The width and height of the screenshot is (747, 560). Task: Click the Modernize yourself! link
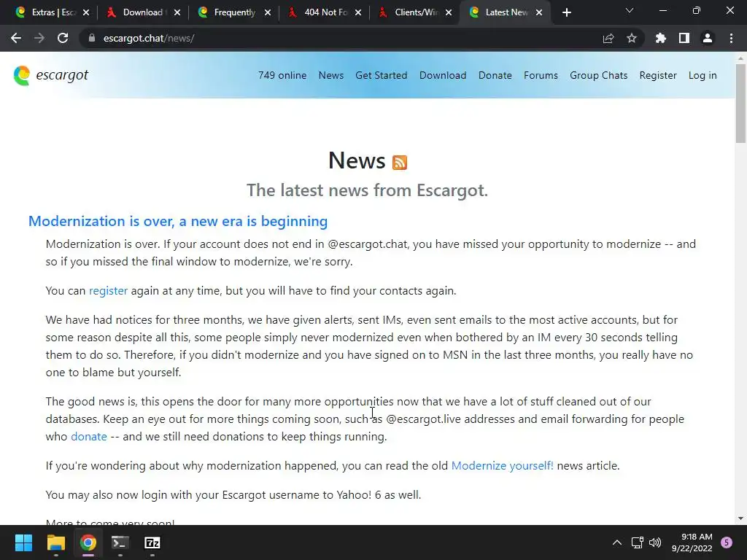click(502, 466)
